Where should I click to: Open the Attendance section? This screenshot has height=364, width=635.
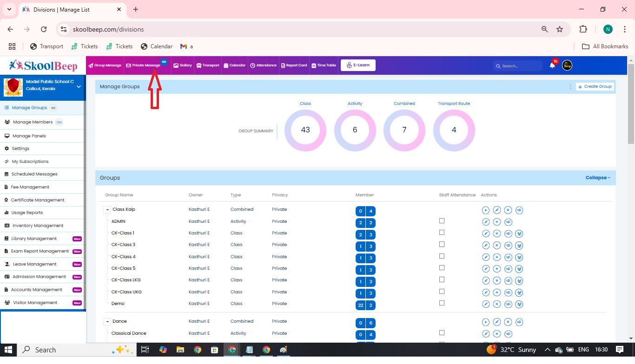tap(264, 65)
